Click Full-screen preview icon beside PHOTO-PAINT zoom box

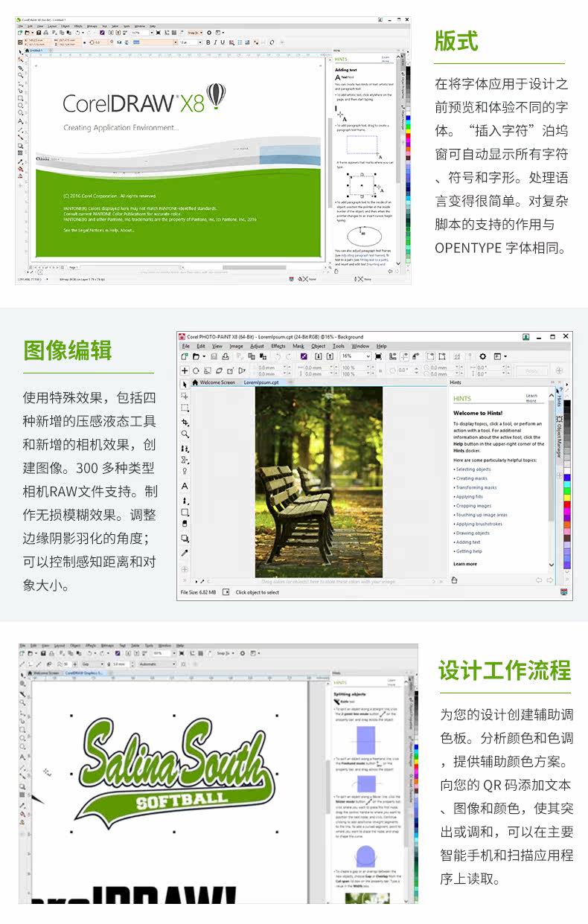pos(378,356)
